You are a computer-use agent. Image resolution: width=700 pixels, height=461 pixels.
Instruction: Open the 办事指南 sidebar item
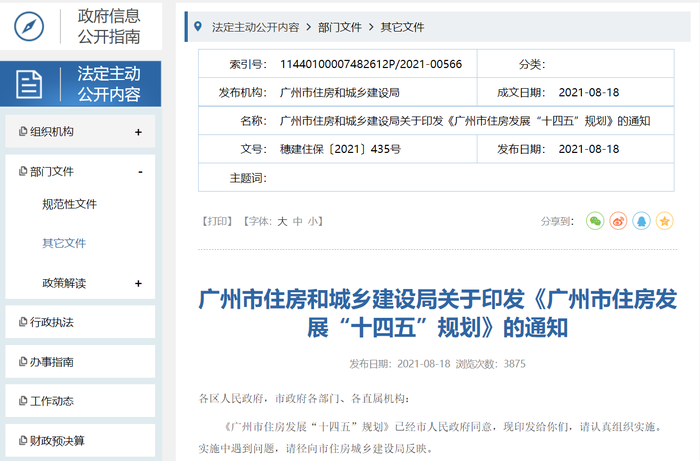[x=80, y=361]
